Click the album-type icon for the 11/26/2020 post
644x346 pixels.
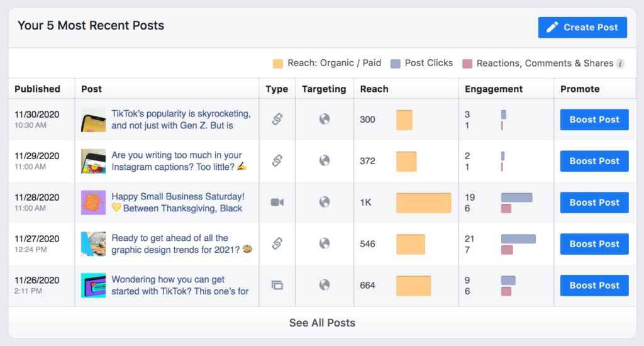coord(277,285)
